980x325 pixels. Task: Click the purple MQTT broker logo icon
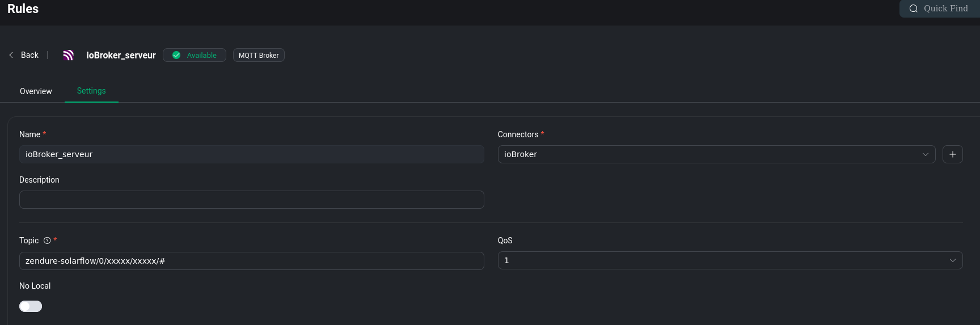click(x=68, y=55)
